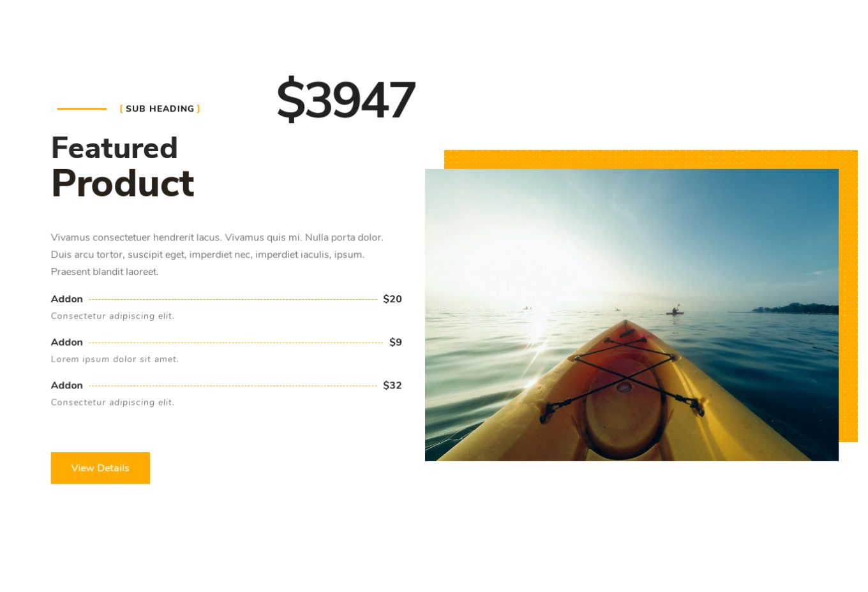Select the first Addon priced $20

[x=66, y=299]
